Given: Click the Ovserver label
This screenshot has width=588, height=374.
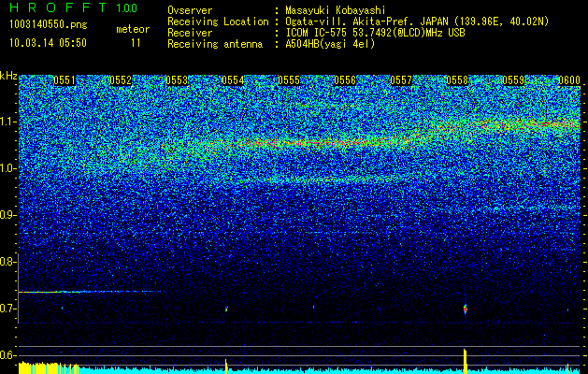Looking at the screenshot, I should click(190, 10).
